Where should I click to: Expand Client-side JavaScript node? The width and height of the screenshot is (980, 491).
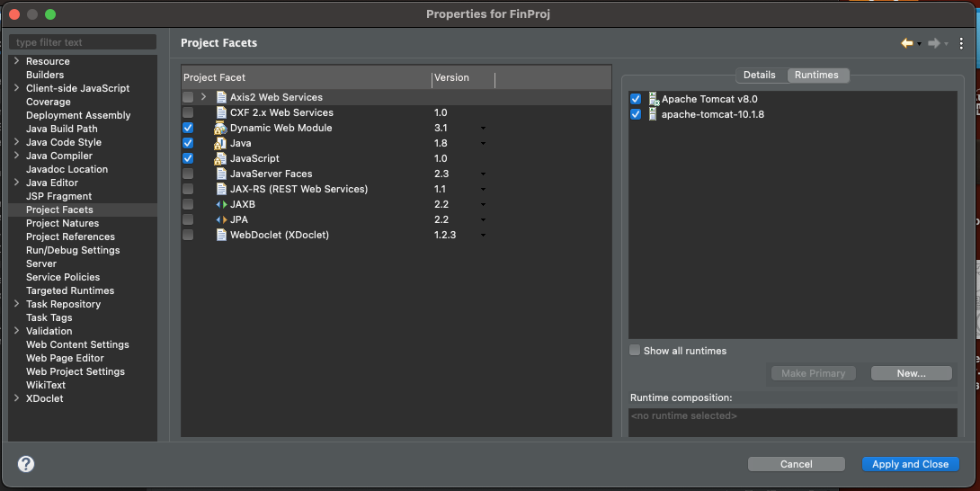coord(17,87)
